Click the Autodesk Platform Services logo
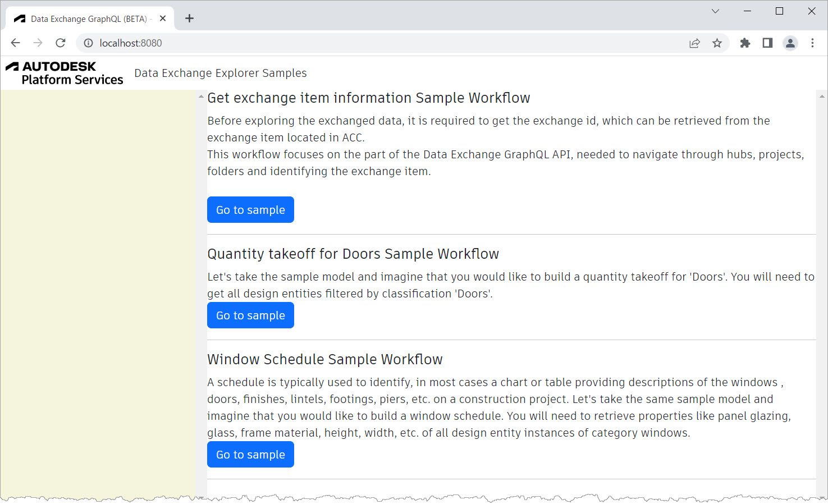 [x=65, y=73]
